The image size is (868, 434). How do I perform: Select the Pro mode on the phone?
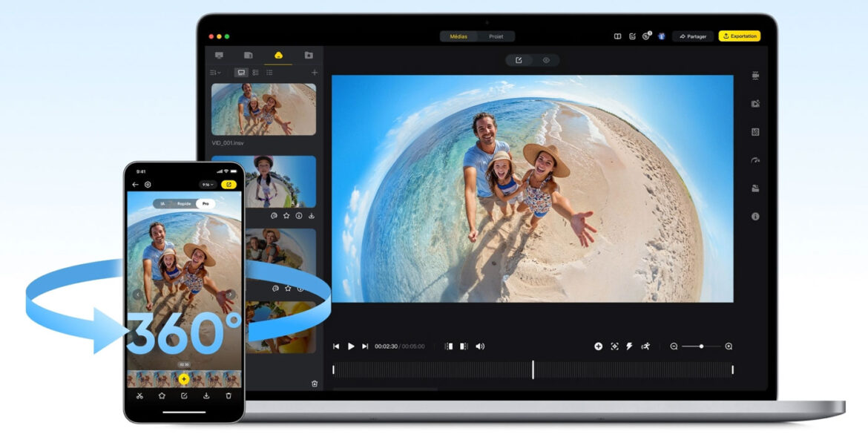coord(206,204)
